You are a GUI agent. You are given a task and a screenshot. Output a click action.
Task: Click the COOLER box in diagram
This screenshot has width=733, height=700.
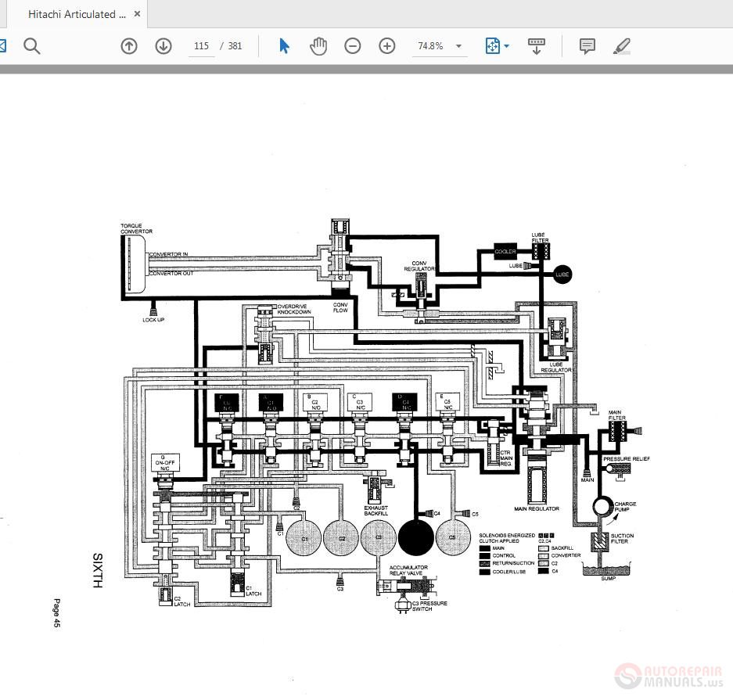coord(505,251)
